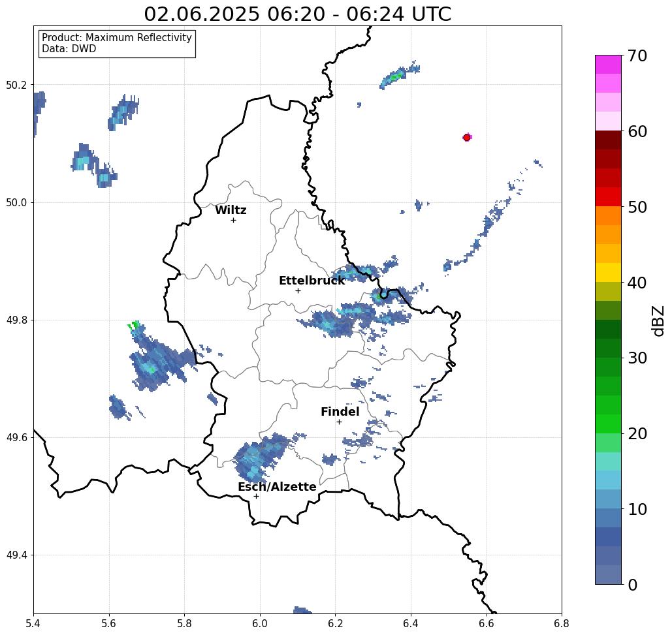Image resolution: width=672 pixels, height=635 pixels.
Task: Click the colorbar label "0"
Action: click(633, 585)
